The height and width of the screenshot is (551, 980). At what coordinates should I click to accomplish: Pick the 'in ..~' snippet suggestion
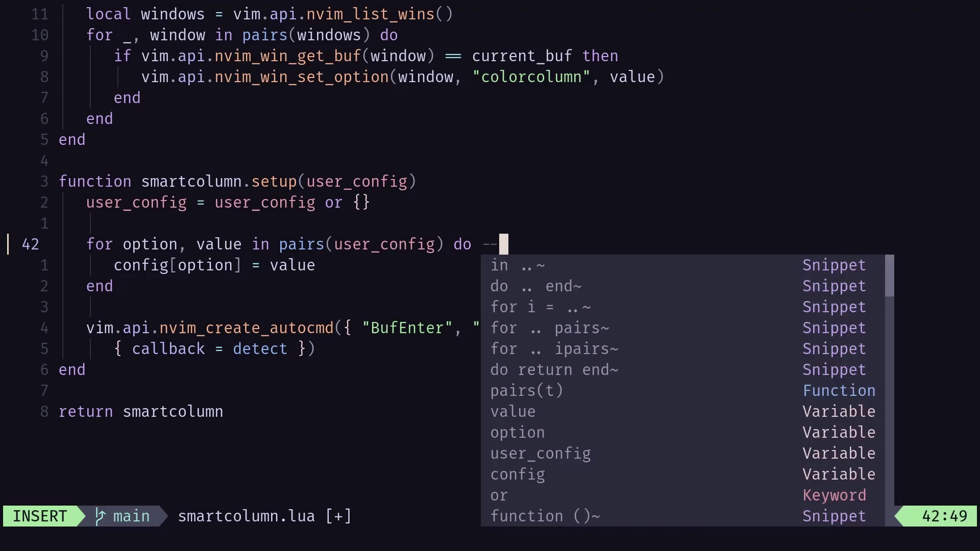click(x=518, y=265)
